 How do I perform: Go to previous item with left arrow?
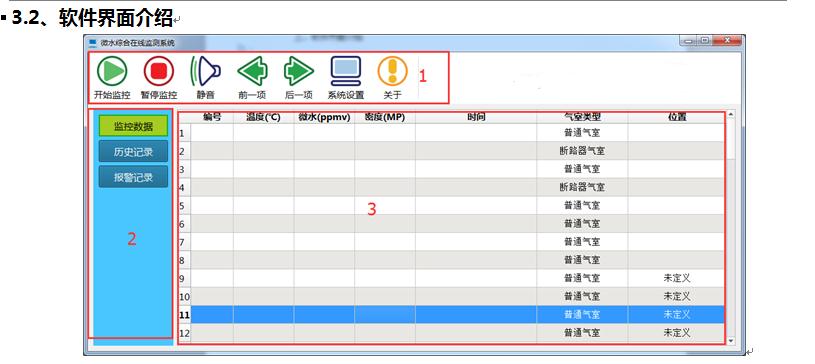pos(252,71)
